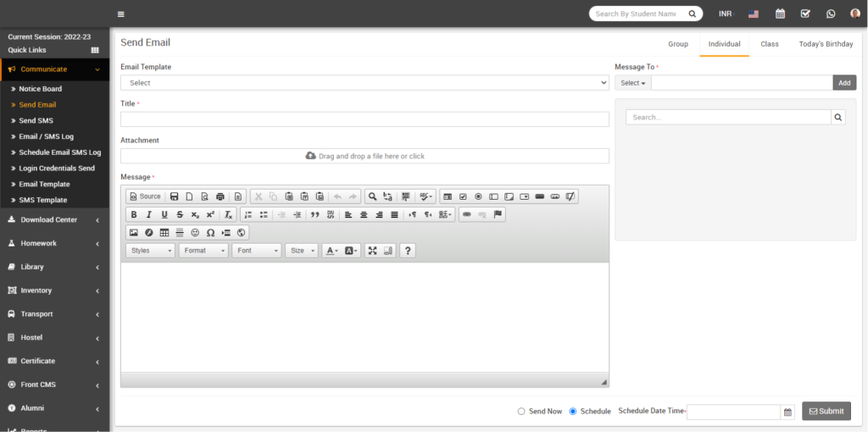Open the Today's Birthday tab
This screenshot has height=432, width=868.
click(x=826, y=44)
